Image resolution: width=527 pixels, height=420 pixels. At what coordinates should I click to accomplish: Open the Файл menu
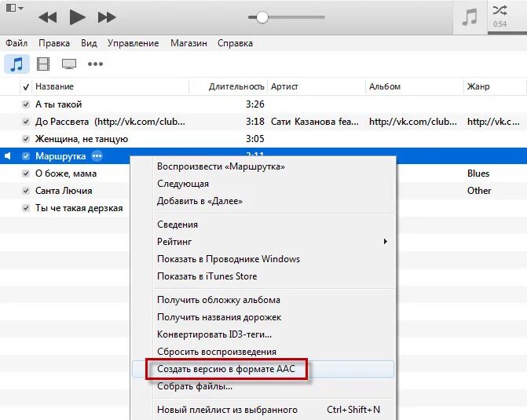pos(16,43)
